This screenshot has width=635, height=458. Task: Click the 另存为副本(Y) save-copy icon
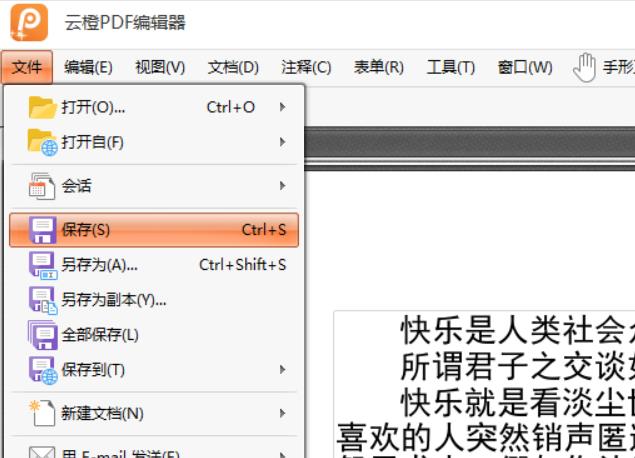(43, 300)
